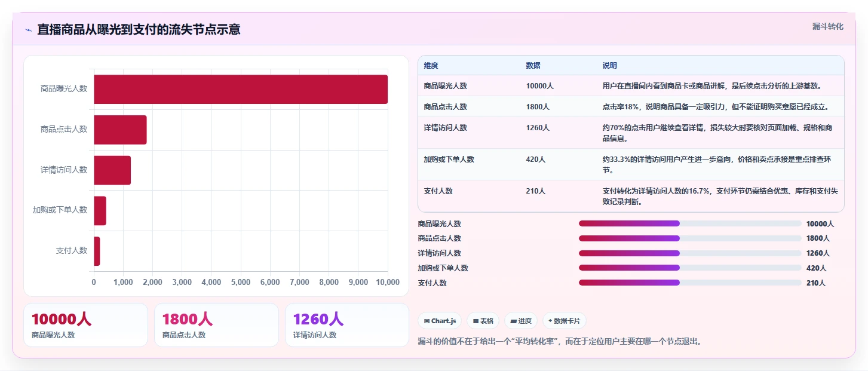Click the chart axis label 详情访问人数
The image size is (868, 371).
[x=64, y=170]
